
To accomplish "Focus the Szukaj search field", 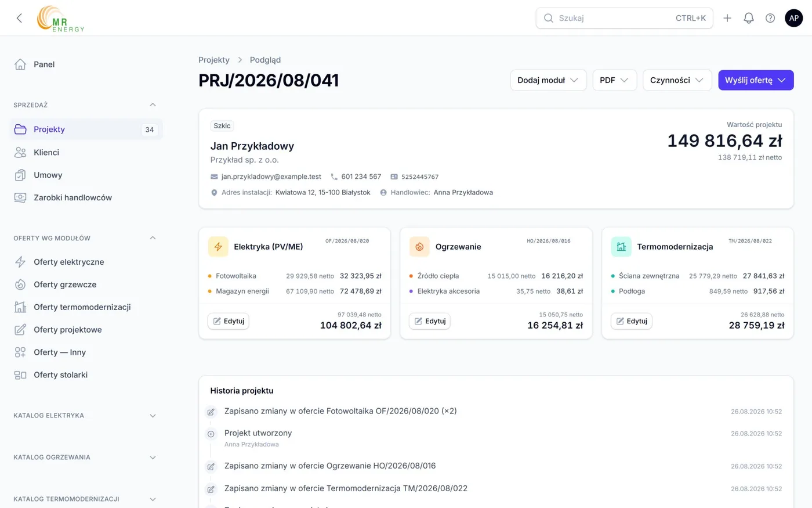I will tap(624, 18).
